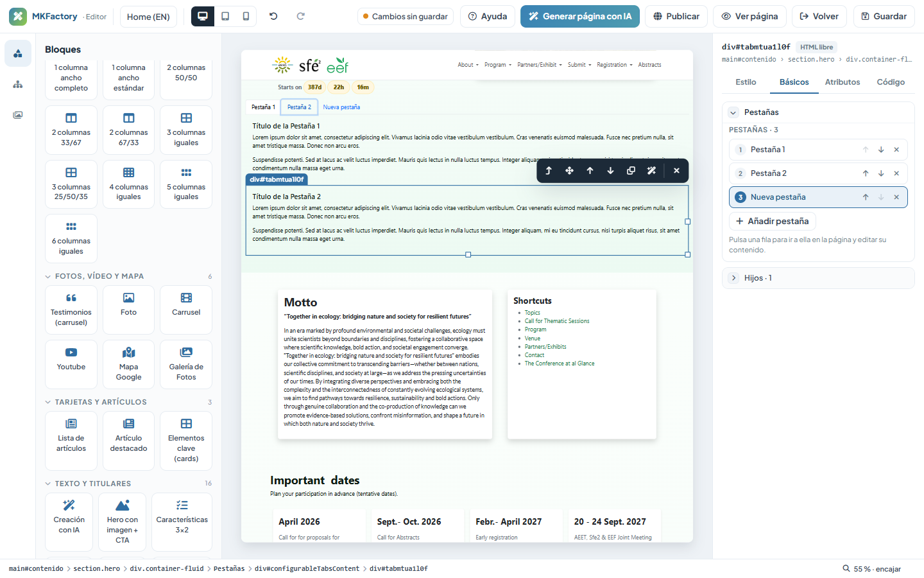Open the Código tab
924x578 pixels.
891,82
